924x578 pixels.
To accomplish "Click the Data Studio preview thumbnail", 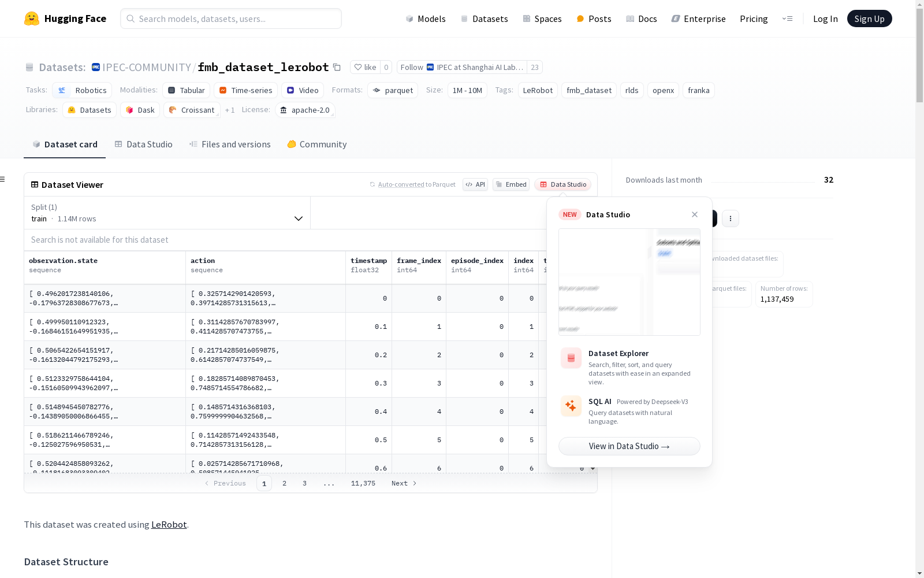I will click(x=629, y=282).
